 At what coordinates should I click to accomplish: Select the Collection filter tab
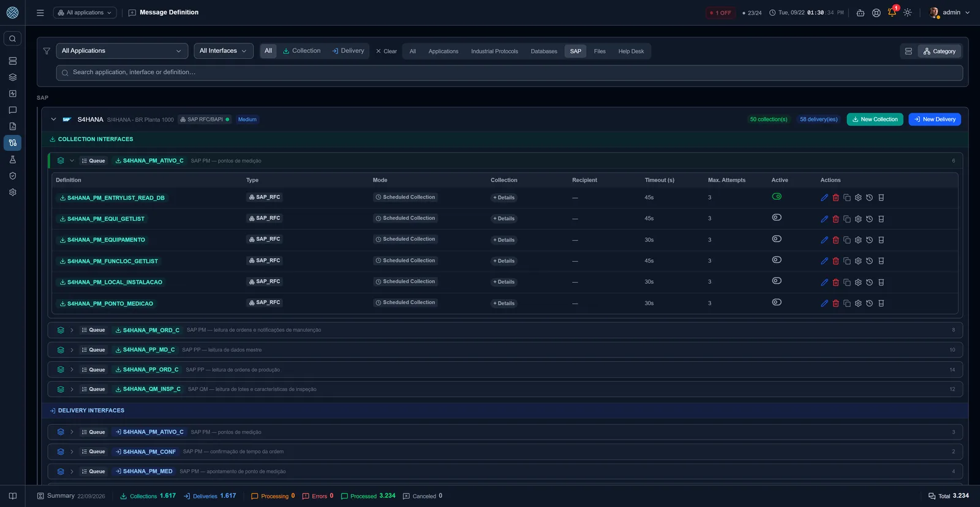(x=301, y=51)
